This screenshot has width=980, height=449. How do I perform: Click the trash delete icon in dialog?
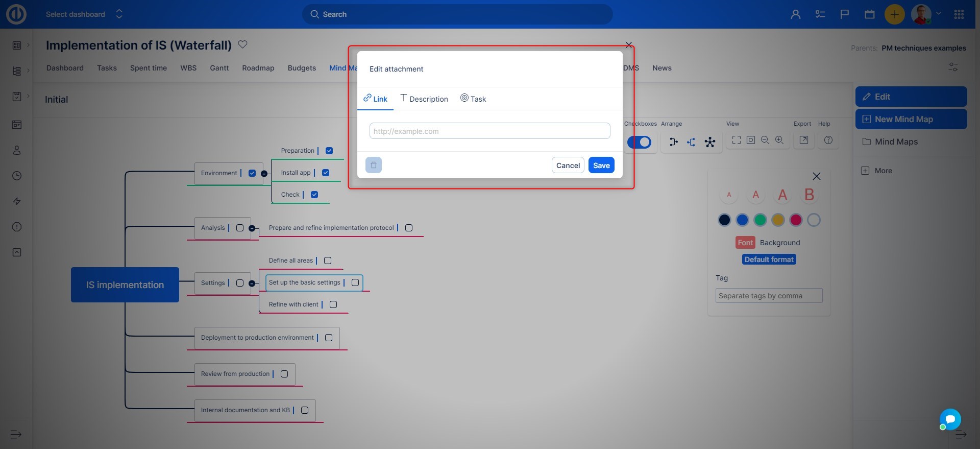pos(373,165)
